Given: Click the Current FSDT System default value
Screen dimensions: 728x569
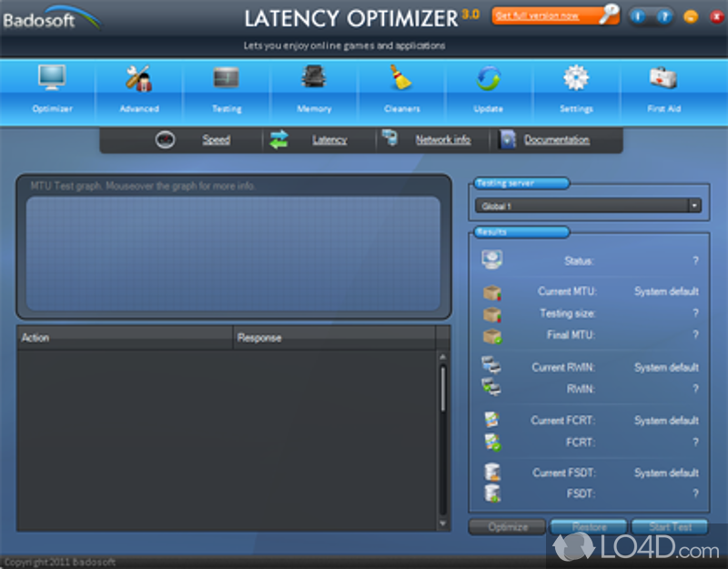Looking at the screenshot, I should [666, 472].
